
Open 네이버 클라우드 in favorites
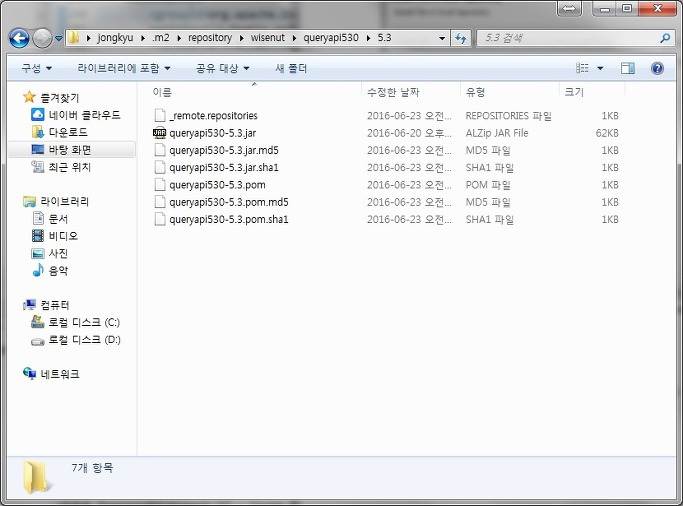click(84, 115)
